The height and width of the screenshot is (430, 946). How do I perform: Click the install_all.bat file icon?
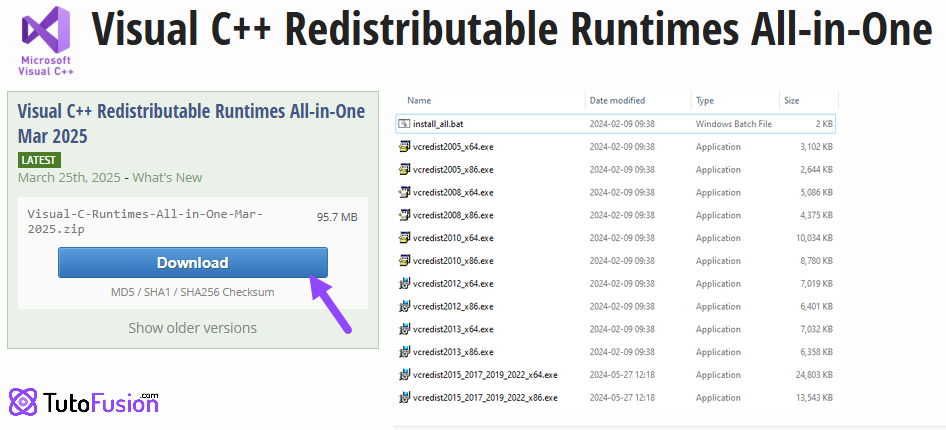pyautogui.click(x=404, y=124)
